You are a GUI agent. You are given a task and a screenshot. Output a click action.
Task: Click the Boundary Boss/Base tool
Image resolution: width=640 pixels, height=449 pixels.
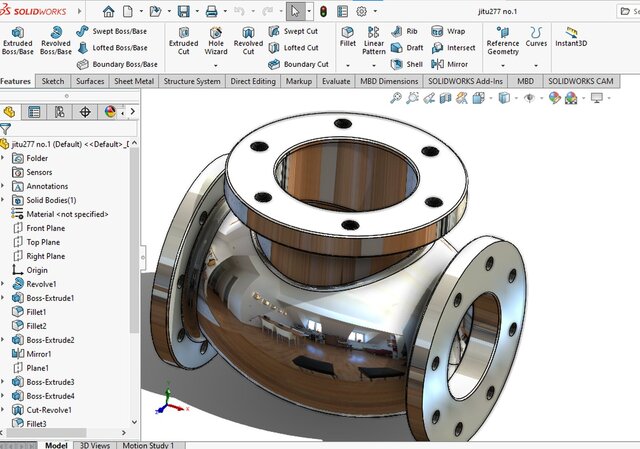click(x=117, y=64)
